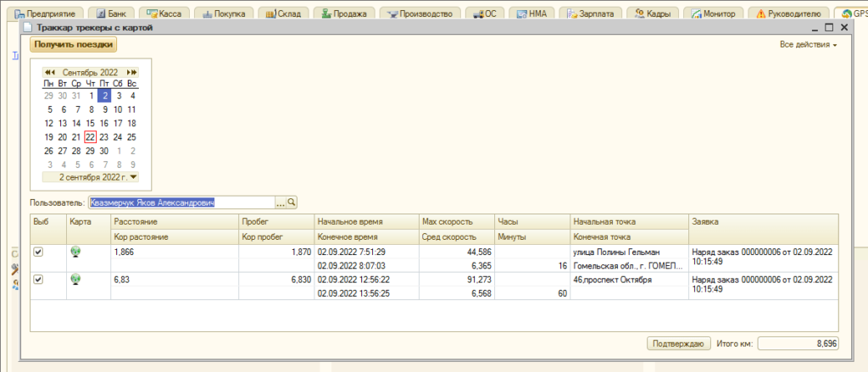Image resolution: width=868 pixels, height=372 pixels.
Task: Open map icon for the 6,83 km trip
Action: [x=75, y=279]
